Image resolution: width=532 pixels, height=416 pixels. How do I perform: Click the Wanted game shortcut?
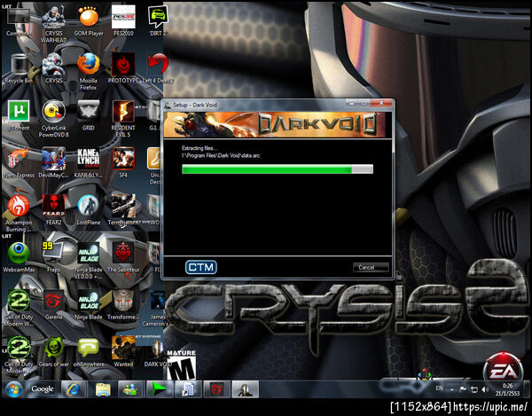tap(123, 352)
